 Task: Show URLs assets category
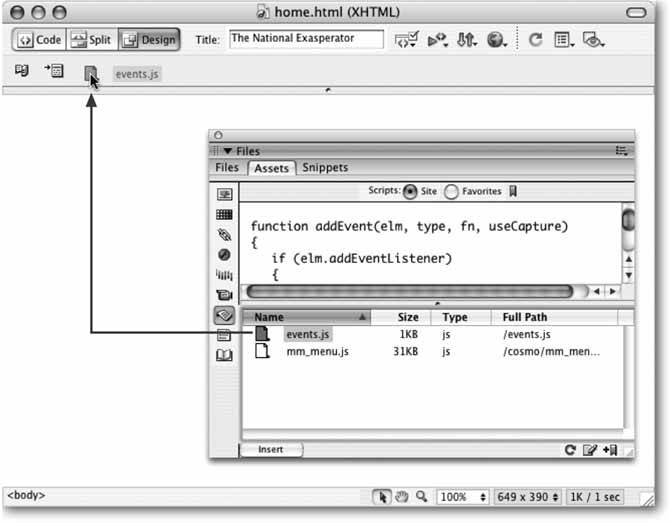coord(224,234)
